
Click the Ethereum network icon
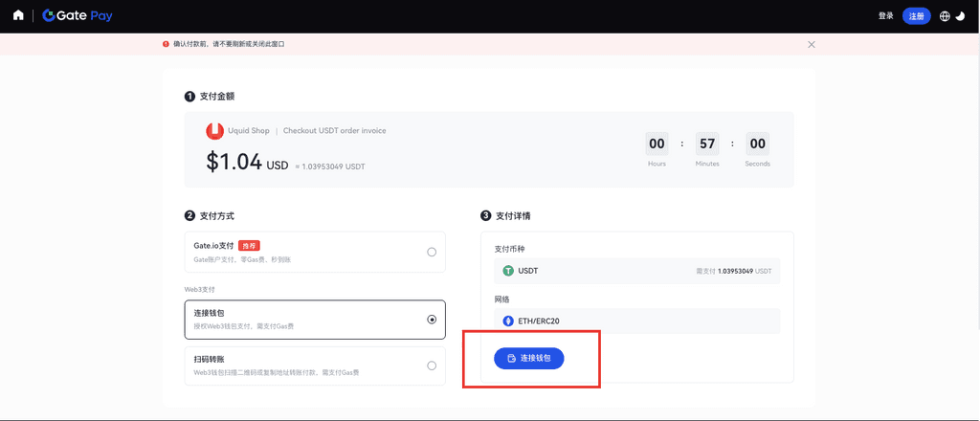508,321
